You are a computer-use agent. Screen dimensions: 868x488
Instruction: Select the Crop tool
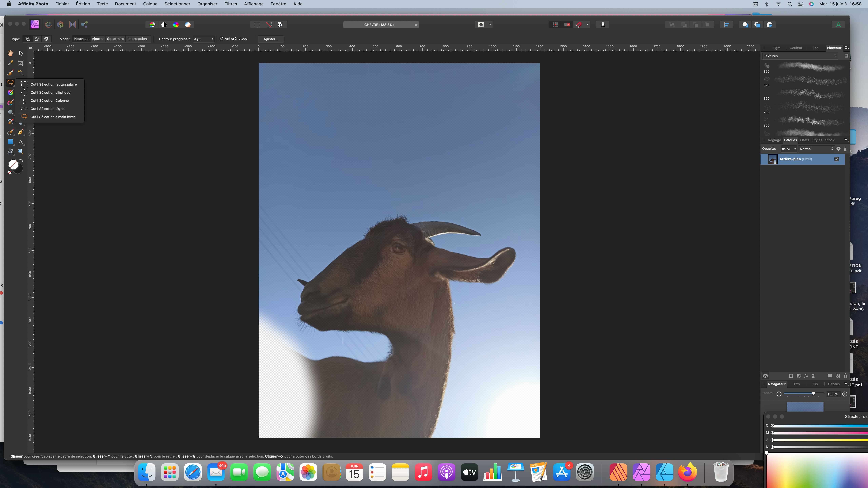[x=21, y=63]
